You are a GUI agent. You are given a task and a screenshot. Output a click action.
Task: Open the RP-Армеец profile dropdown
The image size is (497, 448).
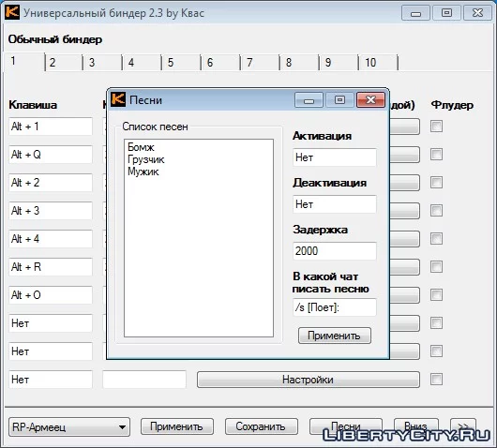pyautogui.click(x=69, y=426)
